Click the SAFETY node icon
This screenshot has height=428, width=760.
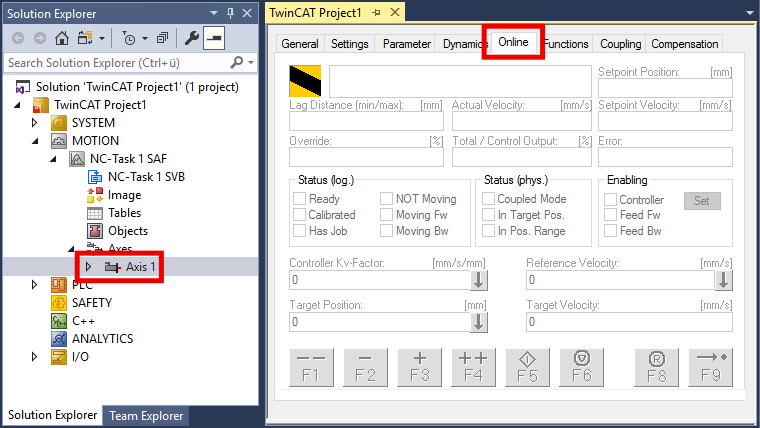[59, 303]
